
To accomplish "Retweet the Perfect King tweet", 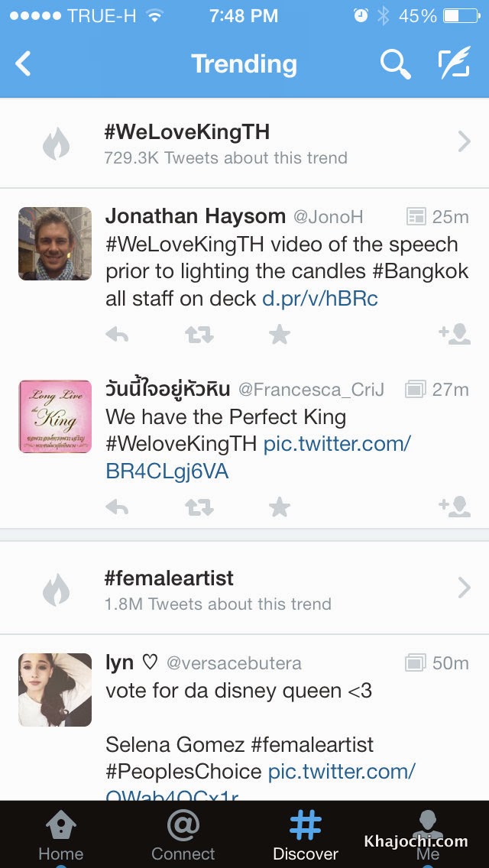I will click(x=199, y=507).
